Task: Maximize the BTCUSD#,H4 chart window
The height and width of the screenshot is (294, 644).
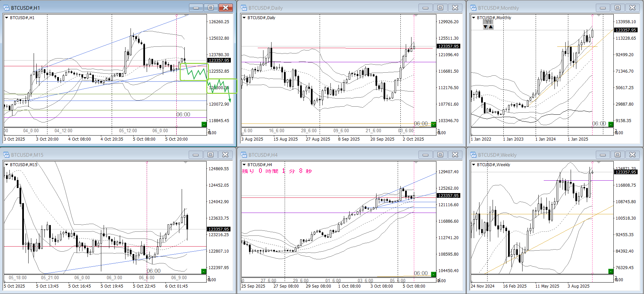Action: [440, 155]
